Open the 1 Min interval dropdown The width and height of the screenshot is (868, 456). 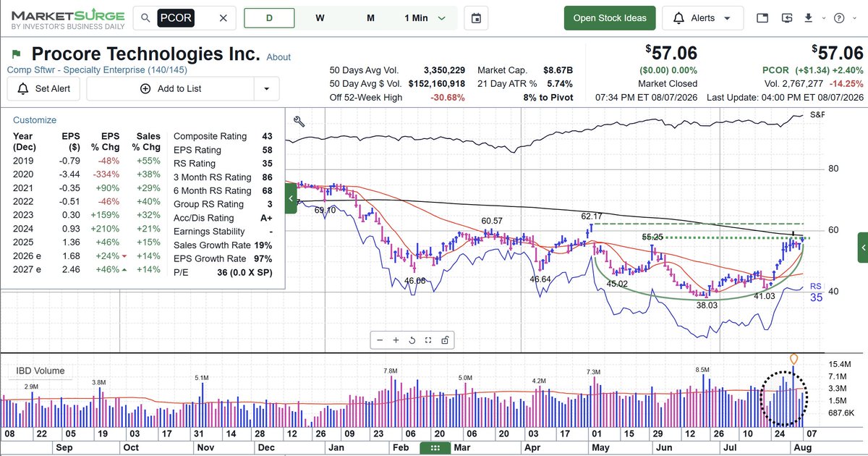(424, 18)
